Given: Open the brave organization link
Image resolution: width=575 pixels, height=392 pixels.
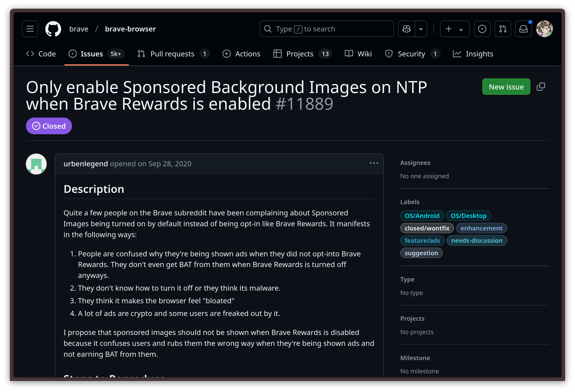Looking at the screenshot, I should point(79,29).
